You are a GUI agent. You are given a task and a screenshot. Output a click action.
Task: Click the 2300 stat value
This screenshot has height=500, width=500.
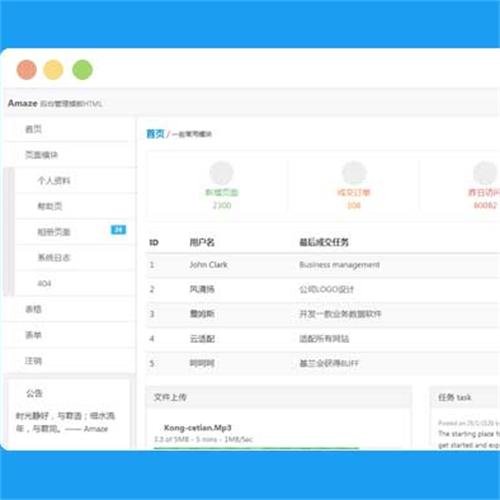pyautogui.click(x=222, y=205)
